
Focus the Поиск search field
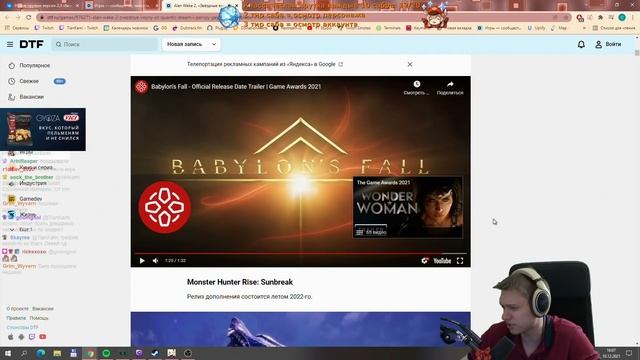point(104,44)
